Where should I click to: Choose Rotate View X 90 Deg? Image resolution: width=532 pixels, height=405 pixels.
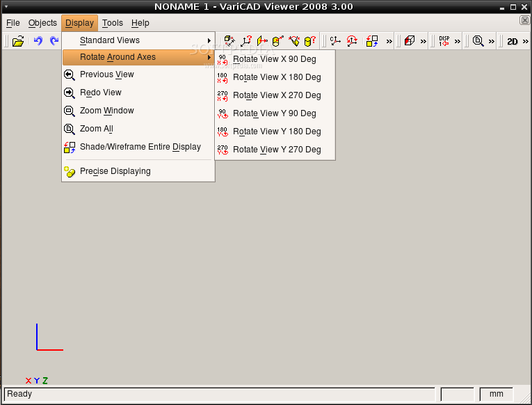[275, 59]
